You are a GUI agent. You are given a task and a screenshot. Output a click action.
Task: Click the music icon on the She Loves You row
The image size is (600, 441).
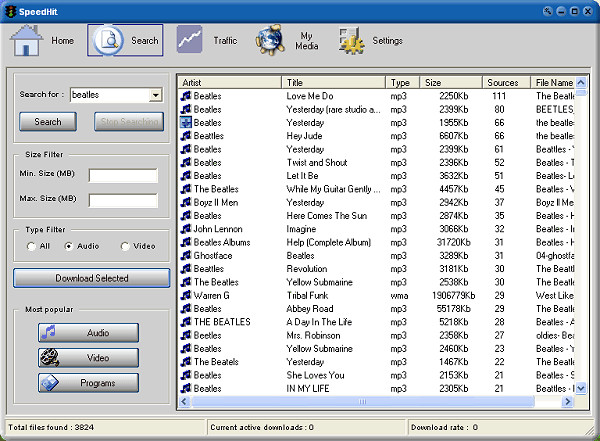pyautogui.click(x=186, y=375)
